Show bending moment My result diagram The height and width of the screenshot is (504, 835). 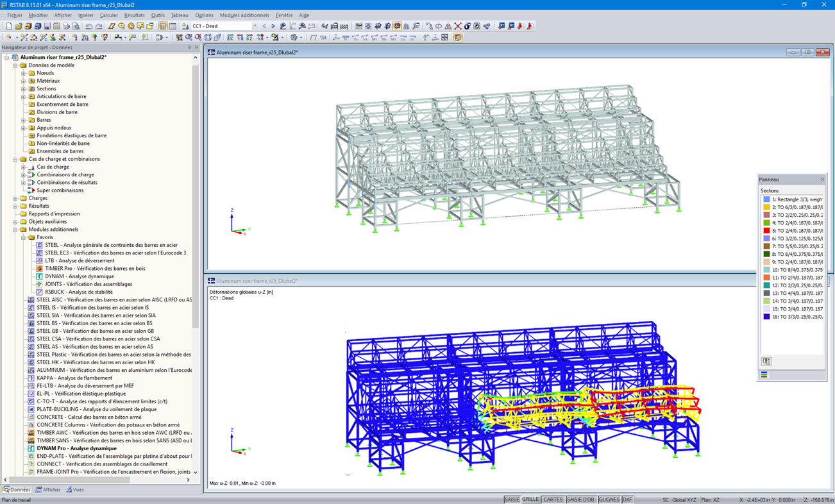tap(384, 37)
